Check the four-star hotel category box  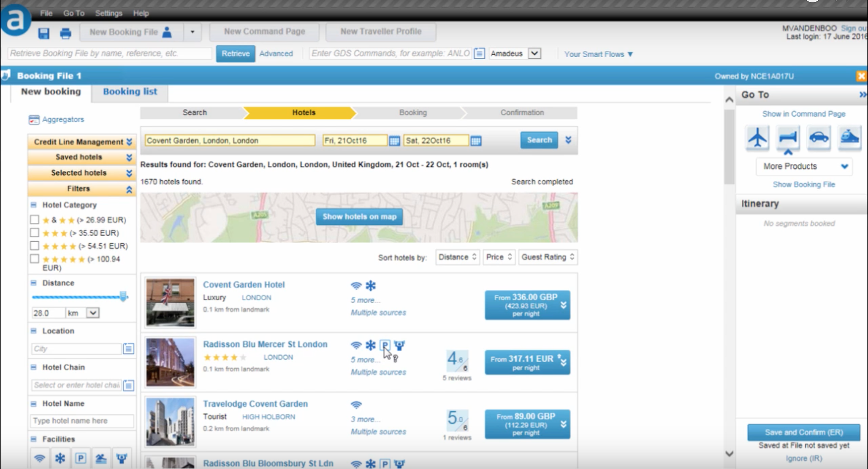point(34,246)
